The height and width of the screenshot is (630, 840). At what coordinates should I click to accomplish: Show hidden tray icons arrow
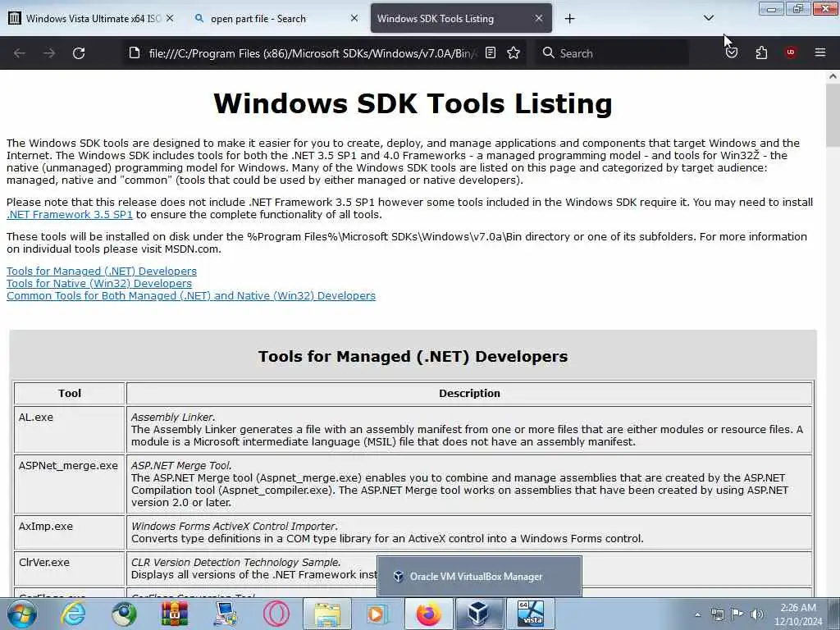click(697, 614)
